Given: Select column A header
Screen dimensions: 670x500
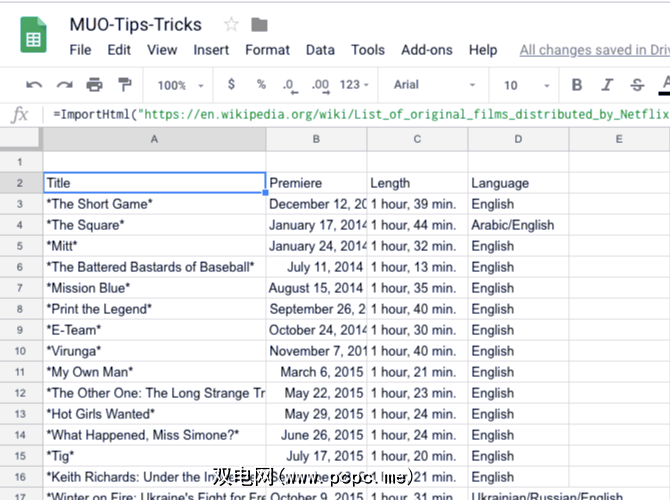Looking at the screenshot, I should coord(154,139).
